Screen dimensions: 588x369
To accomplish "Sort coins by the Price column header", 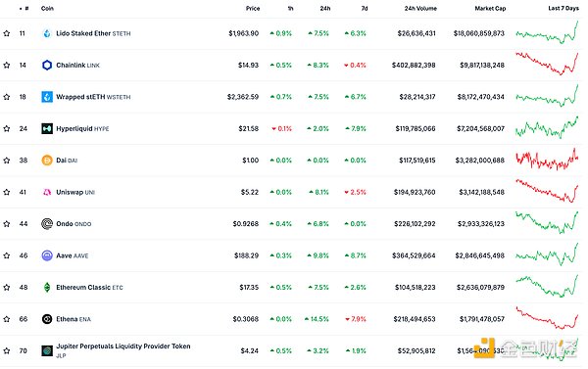I will [253, 8].
